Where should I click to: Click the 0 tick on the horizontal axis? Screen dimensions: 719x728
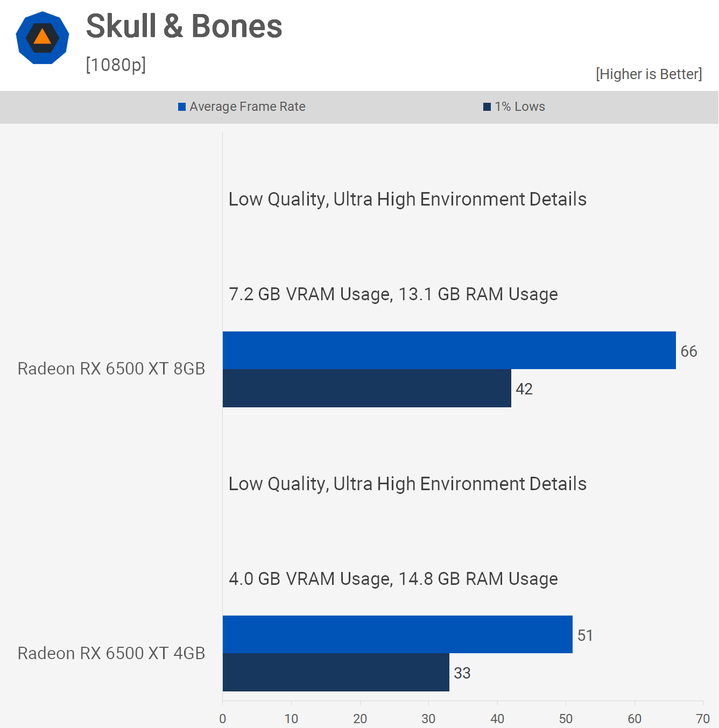pyautogui.click(x=223, y=719)
